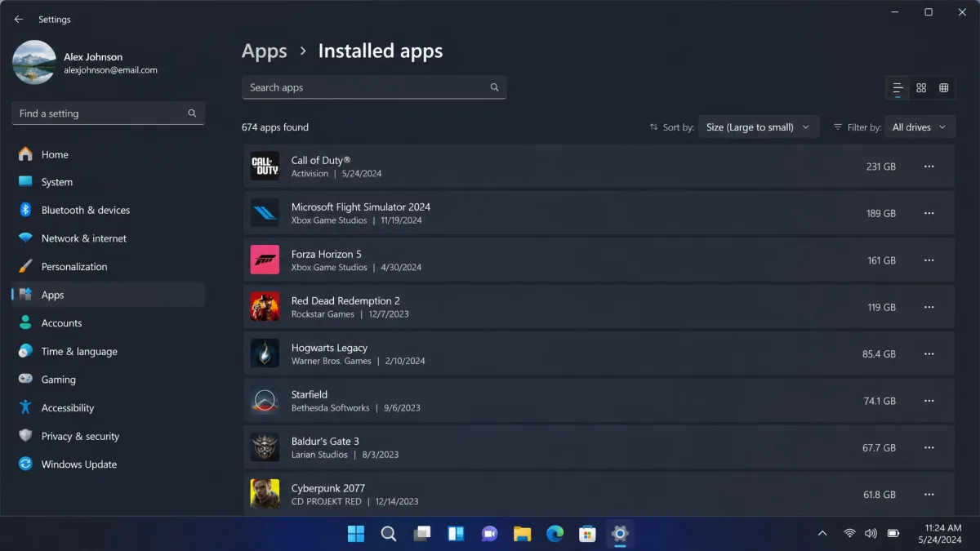
Task: Open Time & language settings
Action: 108,351
